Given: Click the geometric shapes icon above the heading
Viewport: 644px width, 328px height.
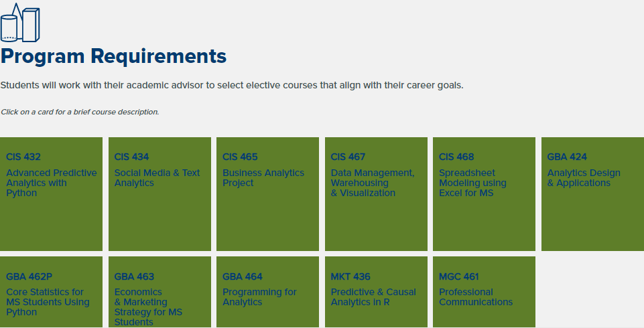Looking at the screenshot, I should click(x=20, y=23).
